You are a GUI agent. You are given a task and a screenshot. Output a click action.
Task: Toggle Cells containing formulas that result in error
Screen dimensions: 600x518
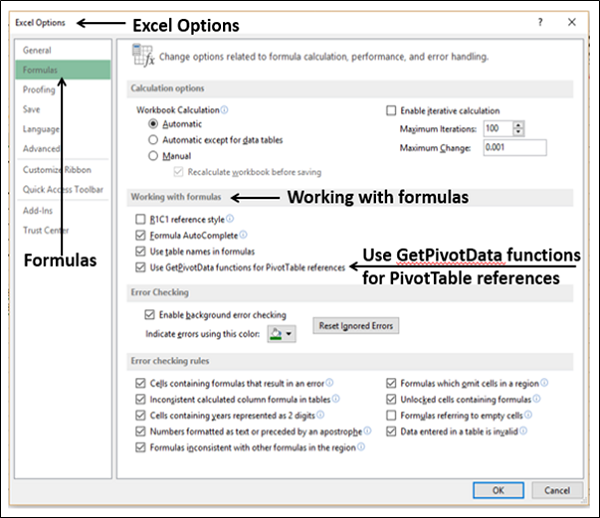pyautogui.click(x=140, y=383)
